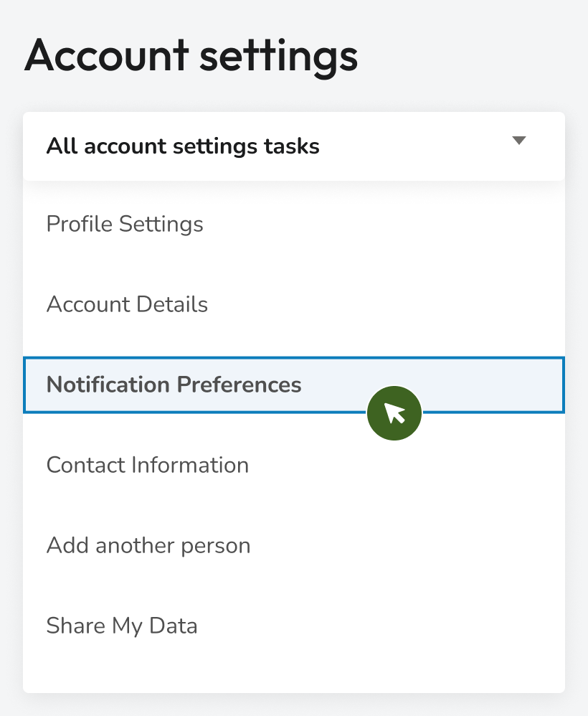
Task: Collapse the account settings tasks list
Action: (519, 141)
